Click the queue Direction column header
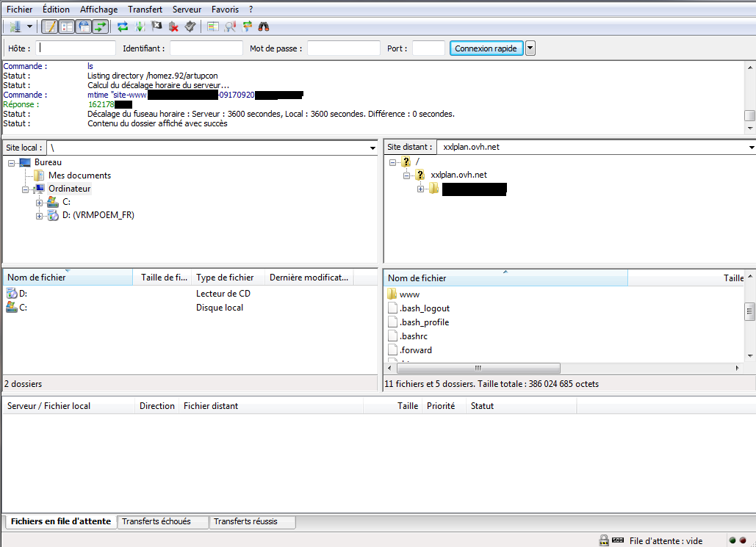This screenshot has height=547, width=756. pos(156,406)
